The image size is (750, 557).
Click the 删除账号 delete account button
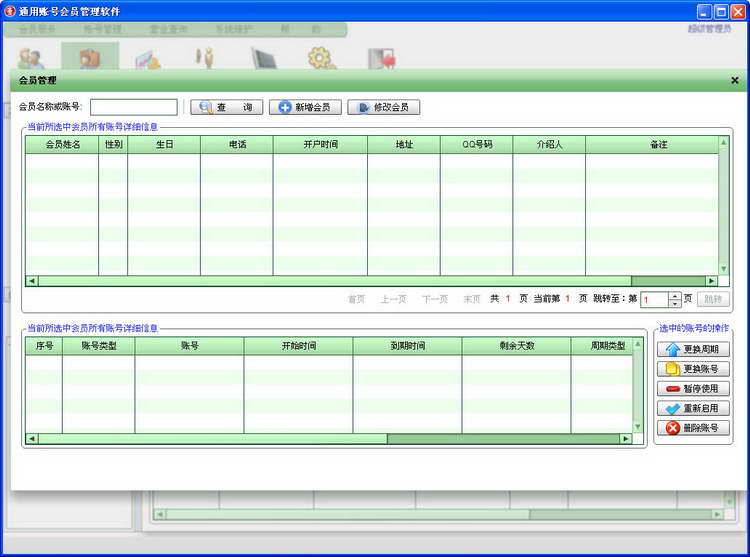click(x=693, y=427)
